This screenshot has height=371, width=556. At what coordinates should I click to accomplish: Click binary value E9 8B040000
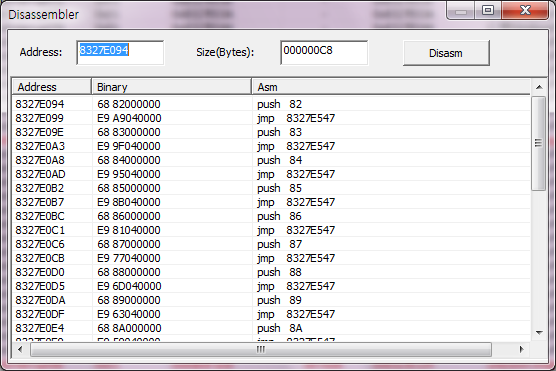click(129, 202)
